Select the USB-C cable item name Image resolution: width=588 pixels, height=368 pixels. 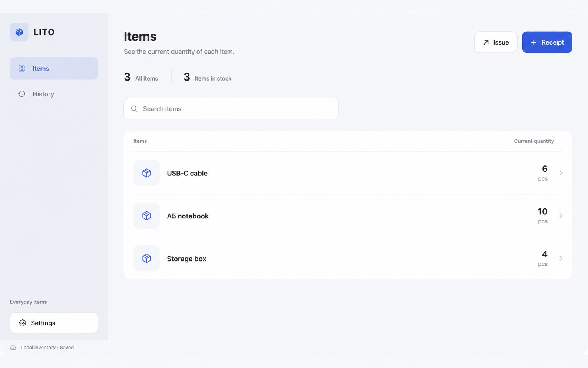(187, 173)
